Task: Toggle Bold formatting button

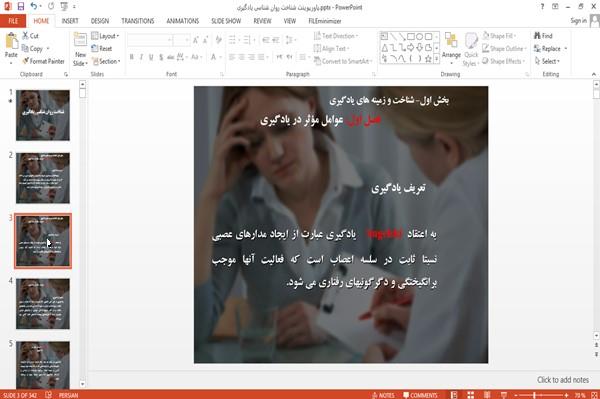Action: pos(132,57)
